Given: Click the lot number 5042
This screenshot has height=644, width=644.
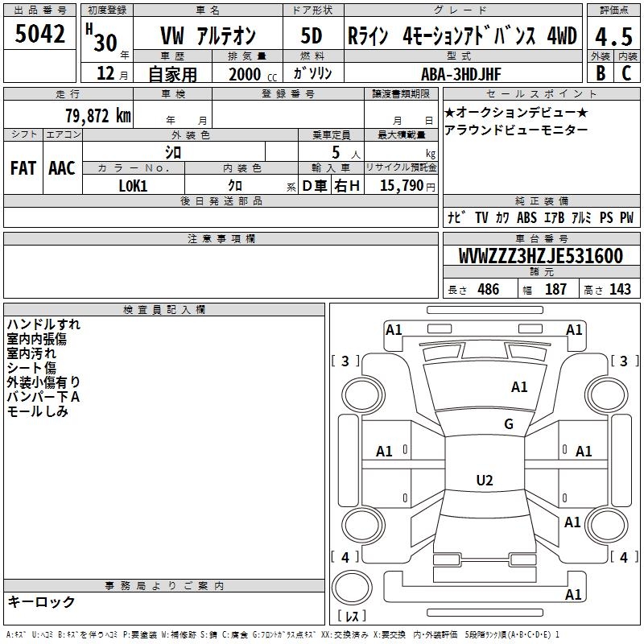Looking at the screenshot, I should pyautogui.click(x=40, y=35).
